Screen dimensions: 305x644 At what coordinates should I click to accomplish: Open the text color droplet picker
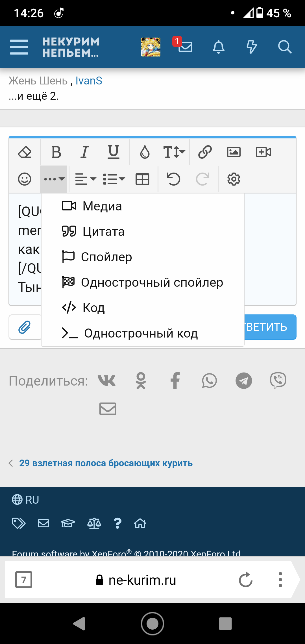(x=145, y=152)
